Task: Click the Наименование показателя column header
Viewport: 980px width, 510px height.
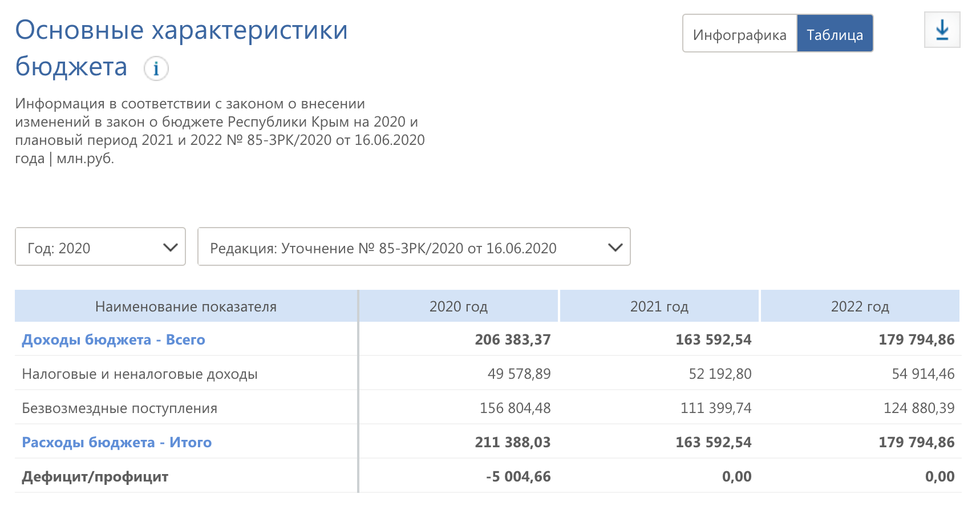Action: coord(185,306)
